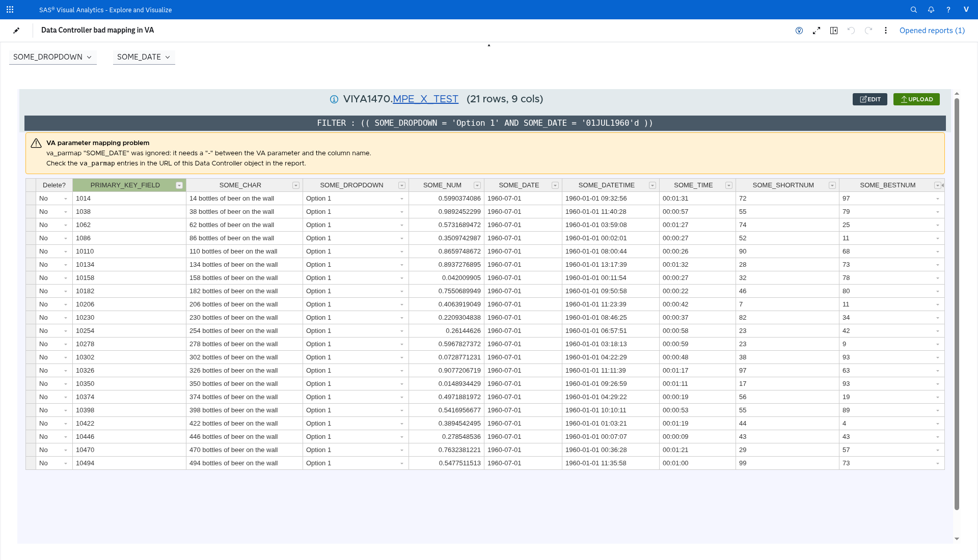978x560 pixels.
Task: Open the SOME_TIME column header menu
Action: coord(729,185)
